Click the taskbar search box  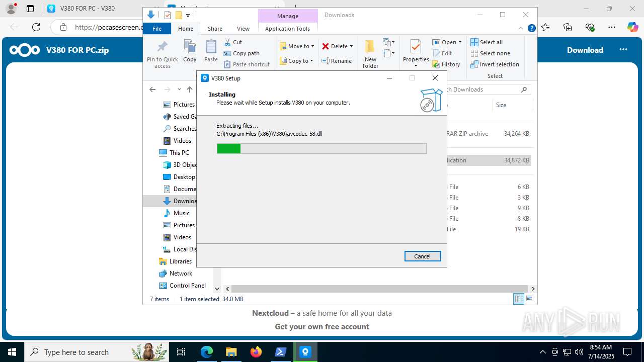97,352
